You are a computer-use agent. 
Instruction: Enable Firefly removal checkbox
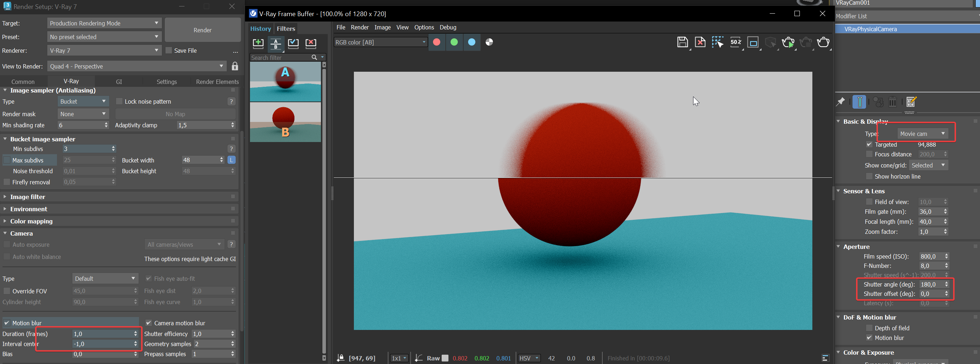coord(6,182)
